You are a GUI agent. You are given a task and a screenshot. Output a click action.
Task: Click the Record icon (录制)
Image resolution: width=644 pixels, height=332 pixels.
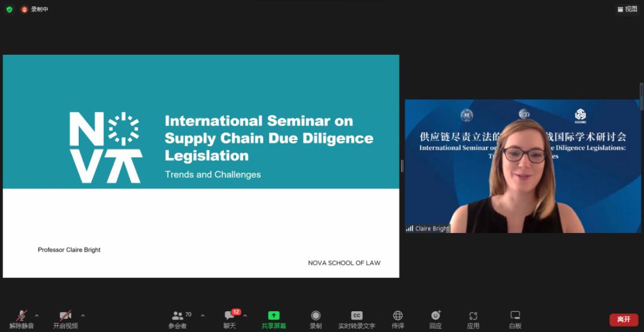point(315,319)
